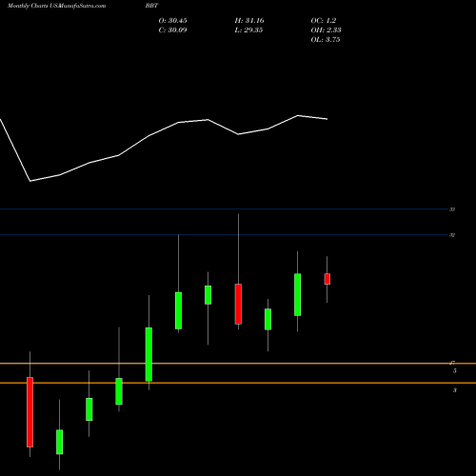Screen dimensions: 476x476
Task: Click the BBT ticker symbol label
Action: click(152, 6)
